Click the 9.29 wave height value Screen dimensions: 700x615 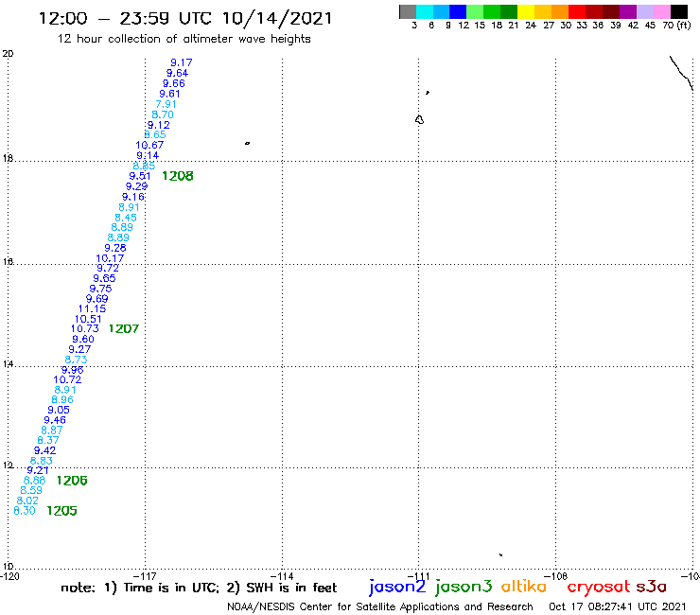tap(136, 186)
